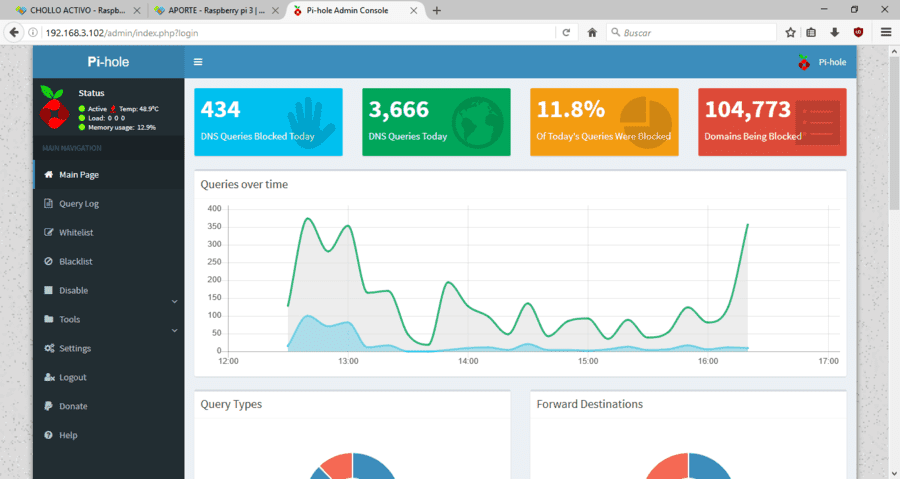Open the Firefox hamburger menu
The image size is (900, 479).
(886, 33)
